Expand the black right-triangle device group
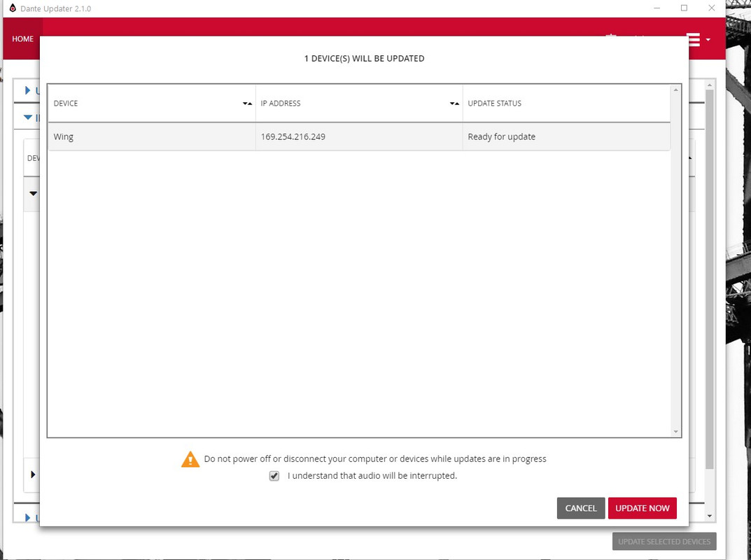 coord(33,475)
